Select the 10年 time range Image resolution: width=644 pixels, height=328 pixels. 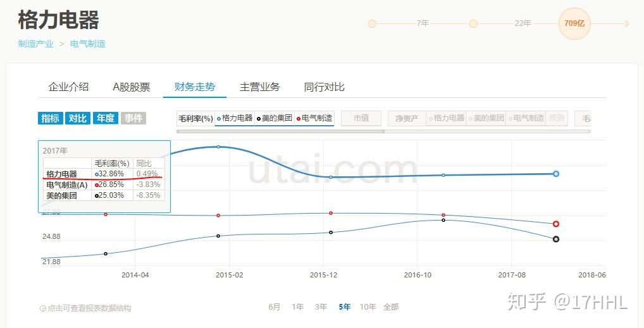click(368, 307)
